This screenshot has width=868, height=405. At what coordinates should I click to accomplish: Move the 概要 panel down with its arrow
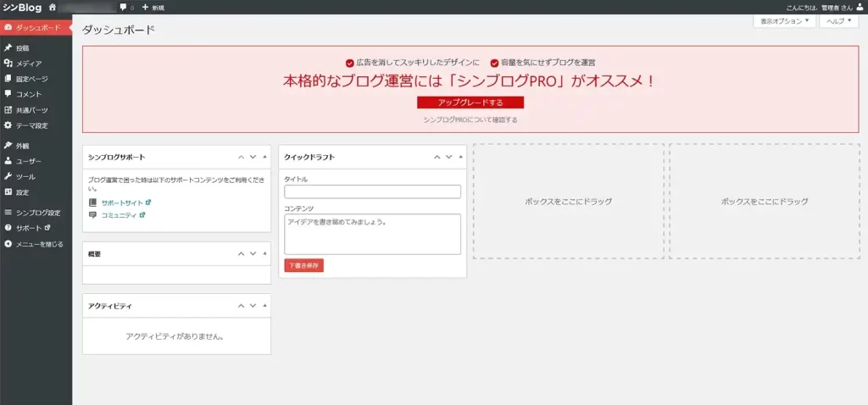point(253,253)
